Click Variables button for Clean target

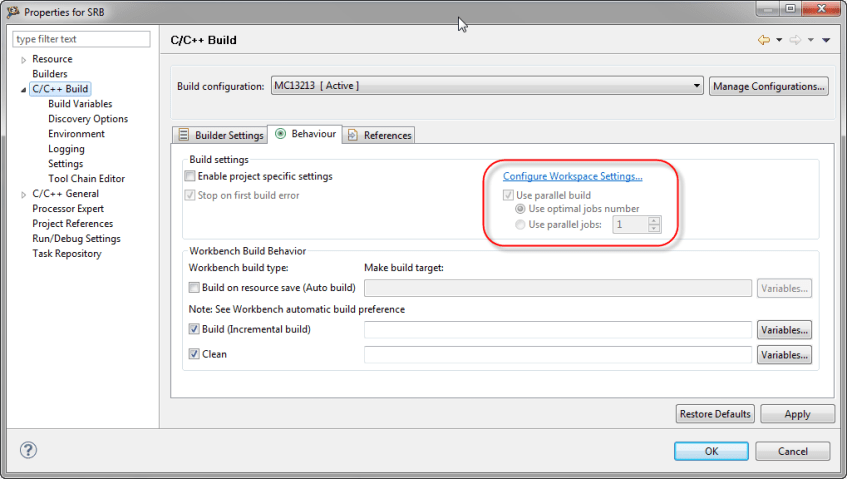tap(784, 355)
